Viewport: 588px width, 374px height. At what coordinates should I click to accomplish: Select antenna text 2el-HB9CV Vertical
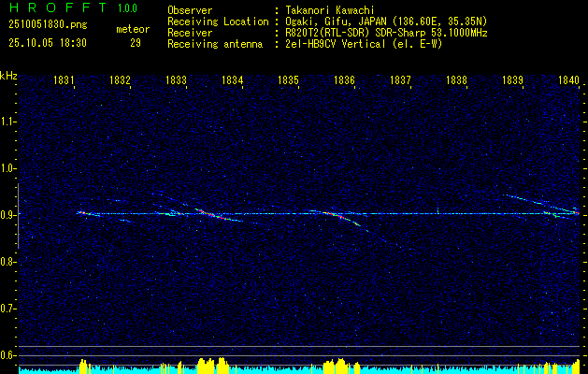[336, 44]
